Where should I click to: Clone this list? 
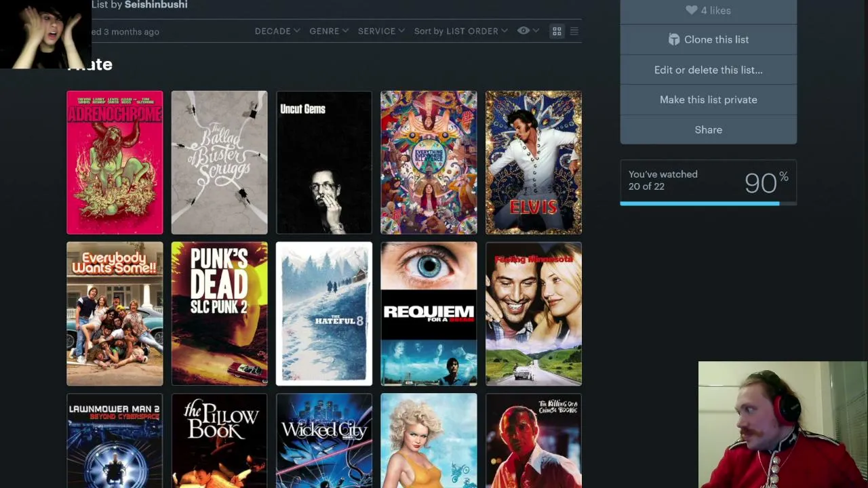click(x=709, y=39)
